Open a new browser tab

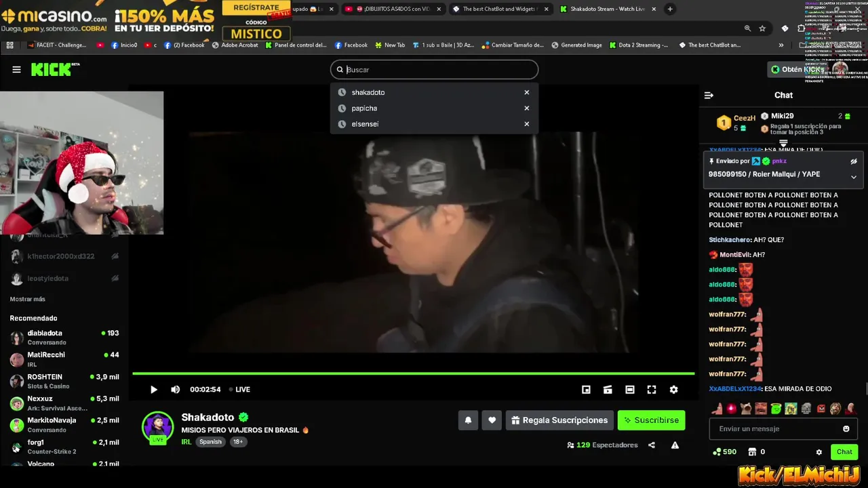click(x=670, y=9)
